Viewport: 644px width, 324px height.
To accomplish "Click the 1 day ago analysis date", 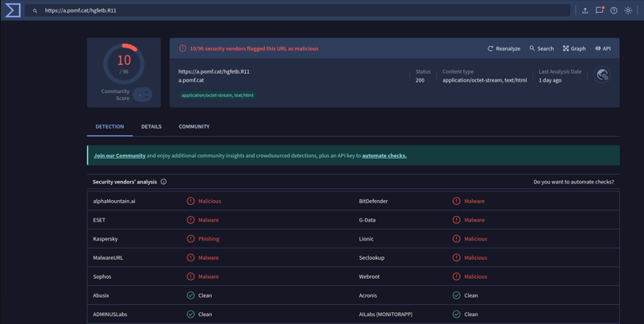I will pyautogui.click(x=550, y=80).
